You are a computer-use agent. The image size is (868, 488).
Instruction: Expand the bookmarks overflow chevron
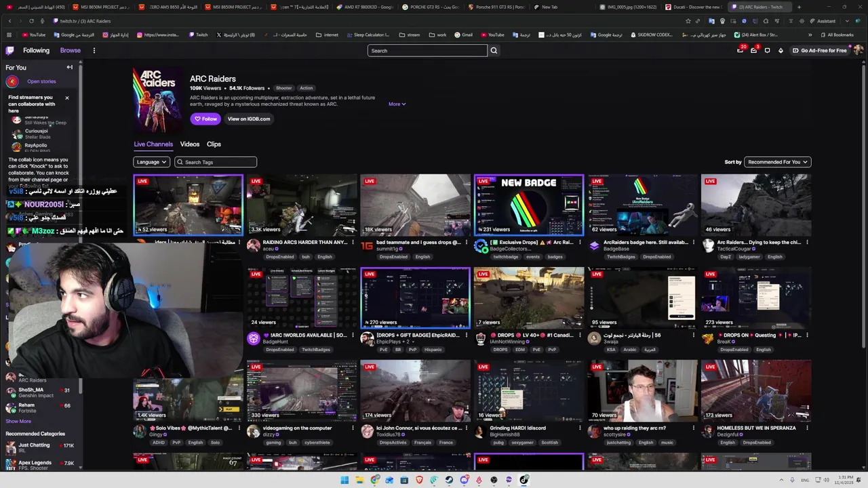point(810,35)
